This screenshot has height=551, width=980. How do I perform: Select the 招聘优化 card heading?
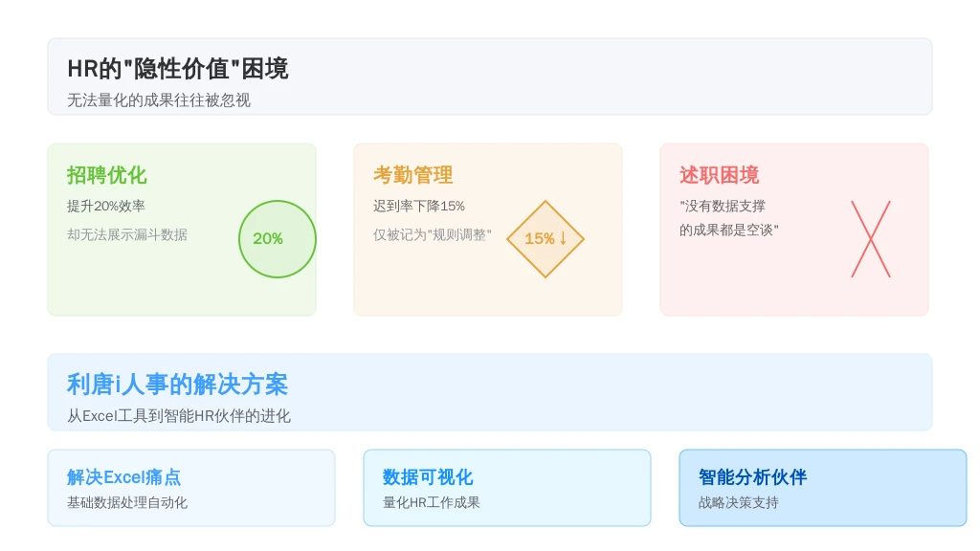tap(107, 175)
